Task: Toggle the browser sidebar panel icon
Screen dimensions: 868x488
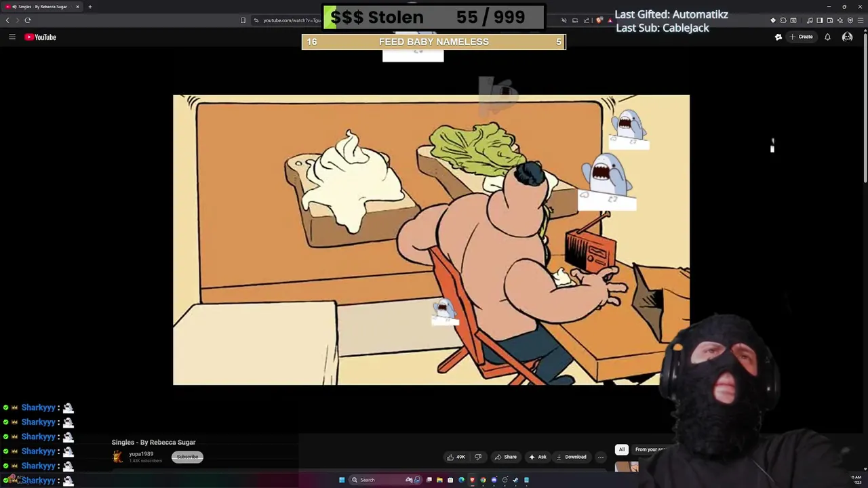Action: (x=819, y=20)
